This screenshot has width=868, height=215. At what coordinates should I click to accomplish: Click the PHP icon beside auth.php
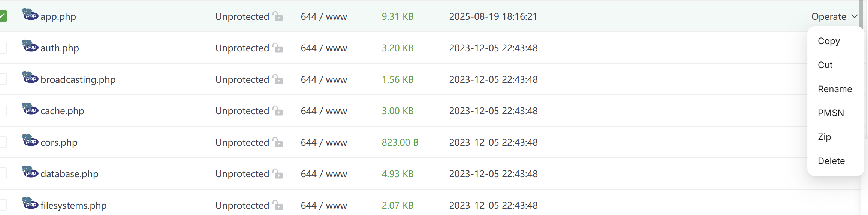(x=30, y=46)
